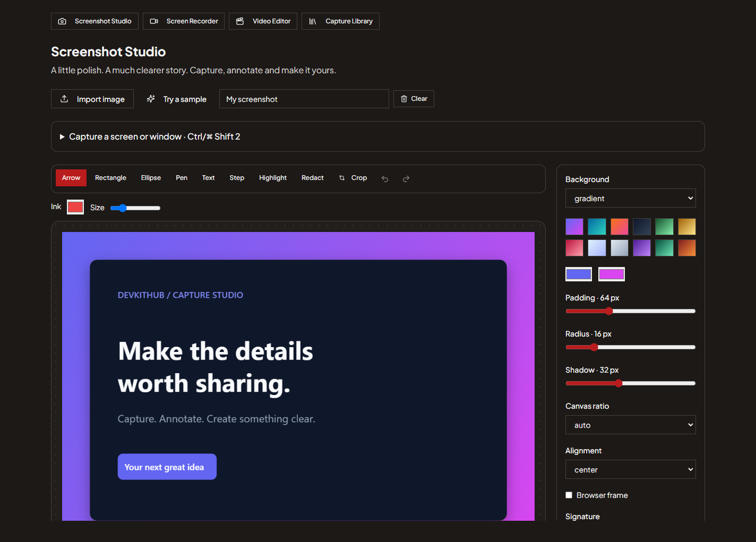Select the Pen tool
Screen dimensions: 756x542
[182, 178]
